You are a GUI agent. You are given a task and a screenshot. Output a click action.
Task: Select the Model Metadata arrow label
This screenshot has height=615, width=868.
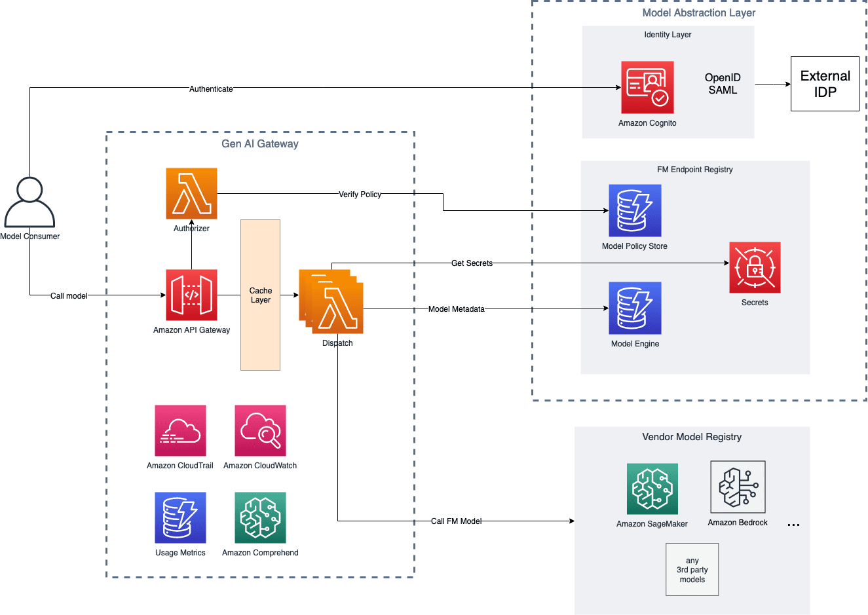tap(456, 308)
